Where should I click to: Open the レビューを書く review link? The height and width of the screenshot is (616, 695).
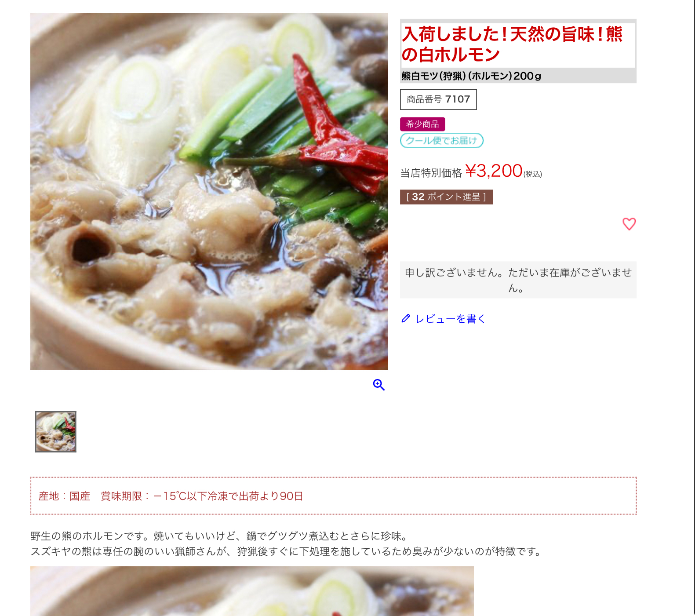pyautogui.click(x=450, y=319)
